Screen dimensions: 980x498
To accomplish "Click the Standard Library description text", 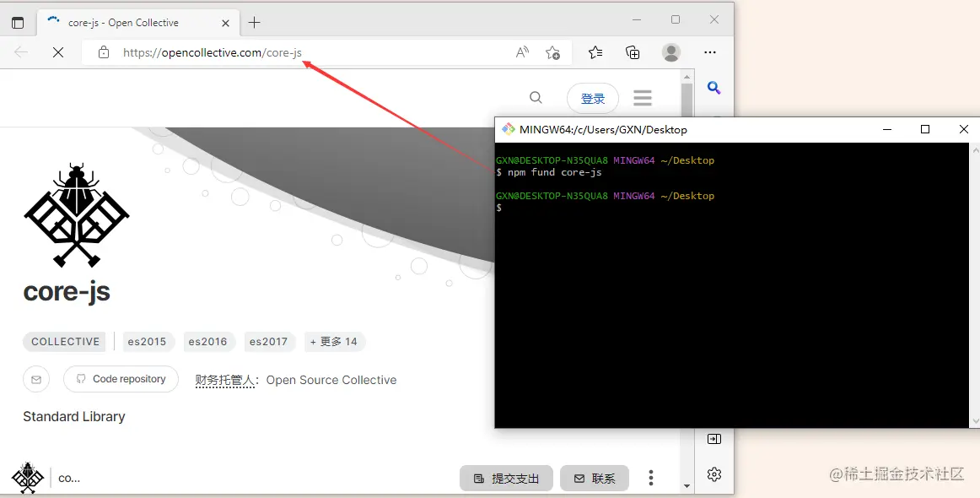I will click(x=73, y=417).
